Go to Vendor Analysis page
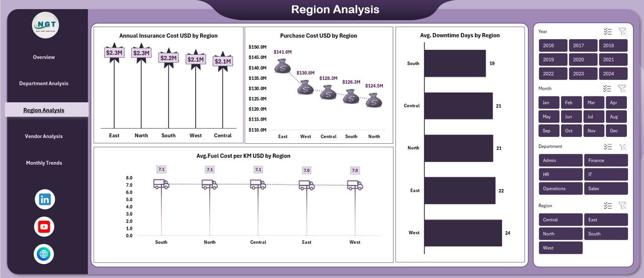 [x=44, y=136]
